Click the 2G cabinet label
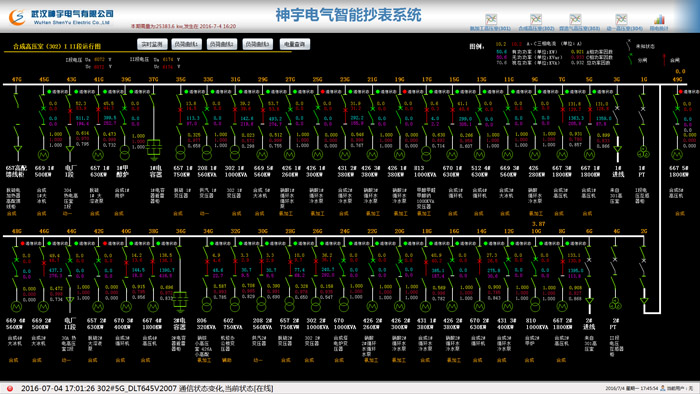 coord(644,231)
